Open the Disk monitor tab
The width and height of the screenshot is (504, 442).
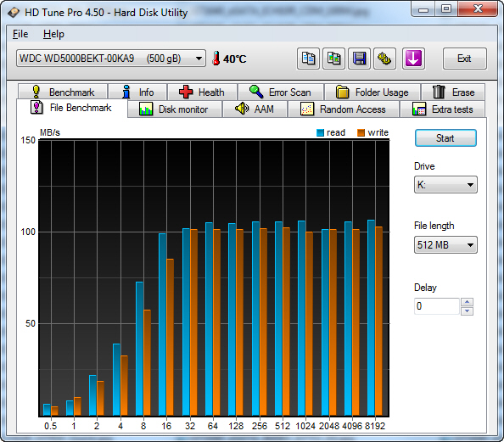[175, 109]
